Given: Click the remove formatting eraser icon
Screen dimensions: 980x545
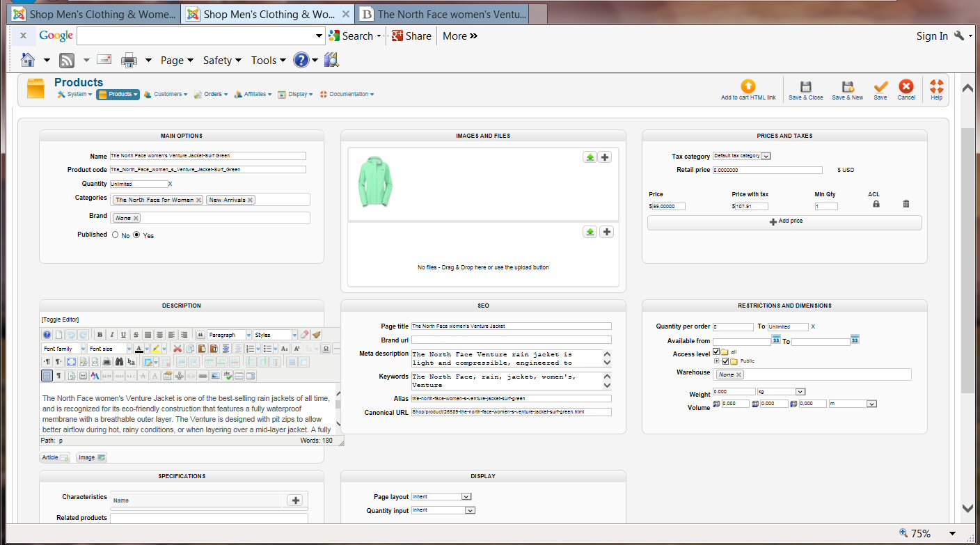Looking at the screenshot, I should pyautogui.click(x=304, y=335).
